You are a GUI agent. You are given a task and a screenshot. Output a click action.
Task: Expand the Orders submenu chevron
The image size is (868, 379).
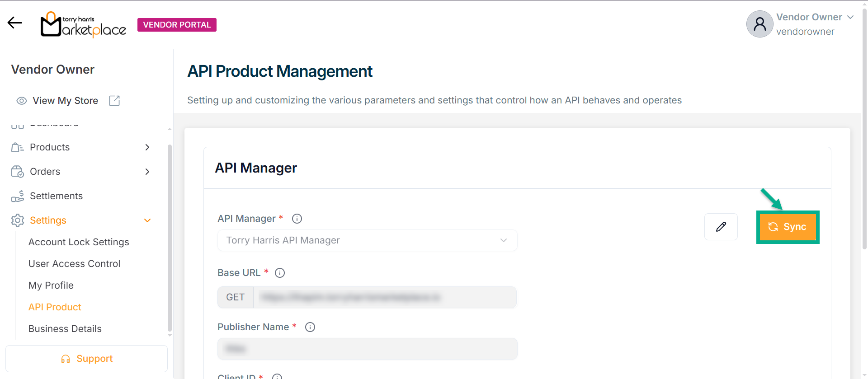click(147, 172)
